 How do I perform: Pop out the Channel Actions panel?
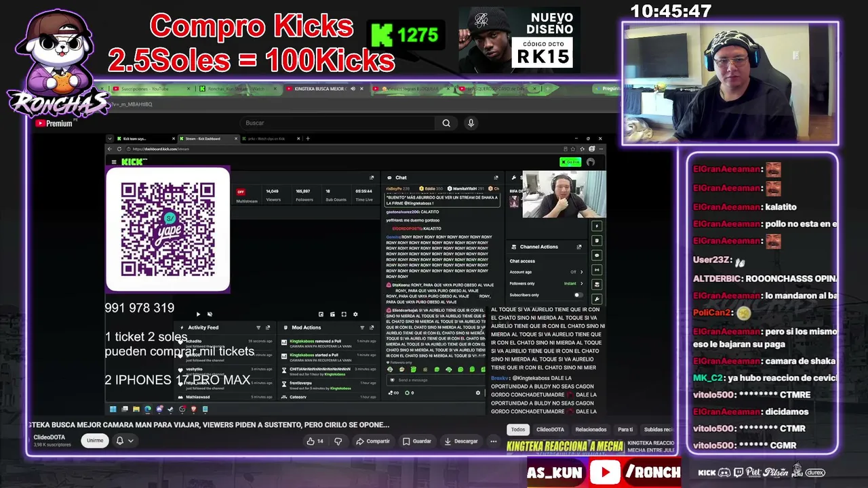578,247
